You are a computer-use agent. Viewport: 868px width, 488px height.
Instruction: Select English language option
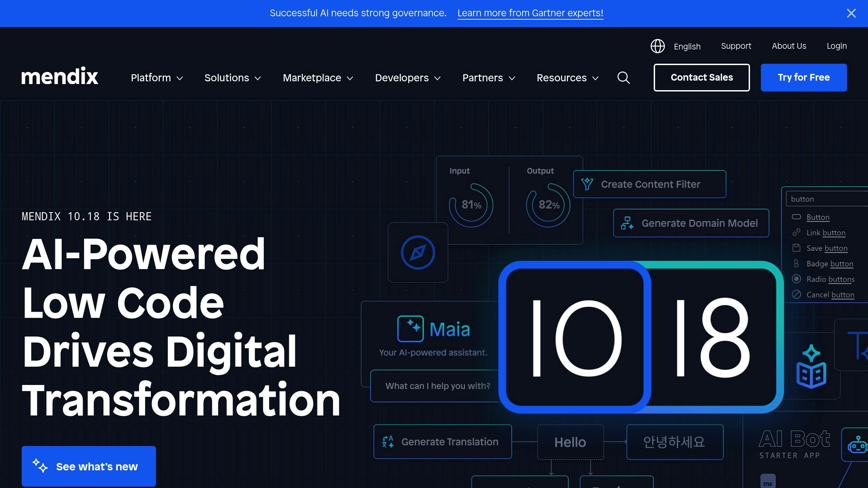[687, 46]
